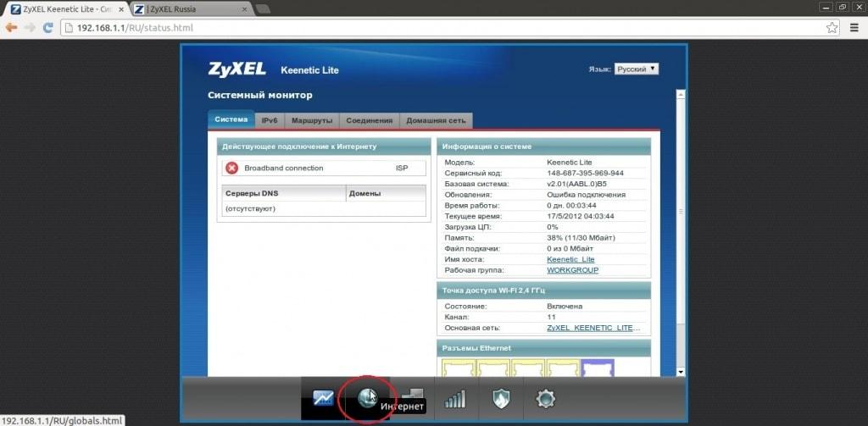Open the Chrome hamburger menu

pyautogui.click(x=854, y=28)
